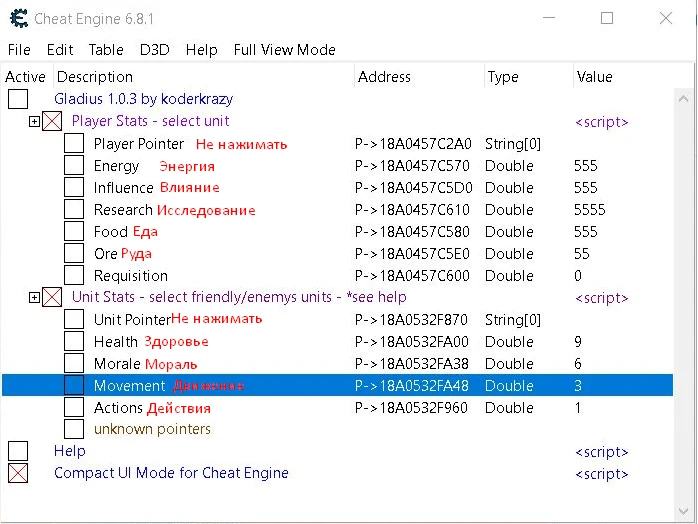Collapse the Player Stats group expander
This screenshot has height=524, width=698.
pos(34,122)
